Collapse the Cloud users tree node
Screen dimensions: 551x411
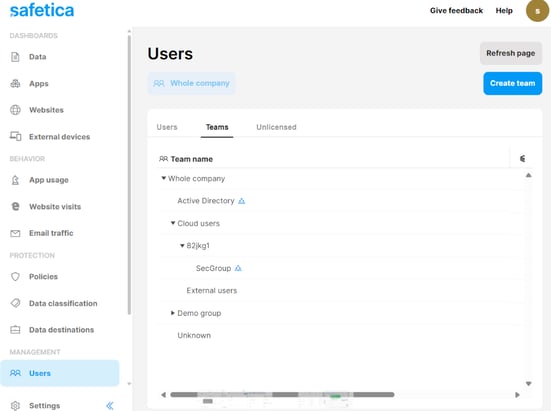tap(173, 223)
